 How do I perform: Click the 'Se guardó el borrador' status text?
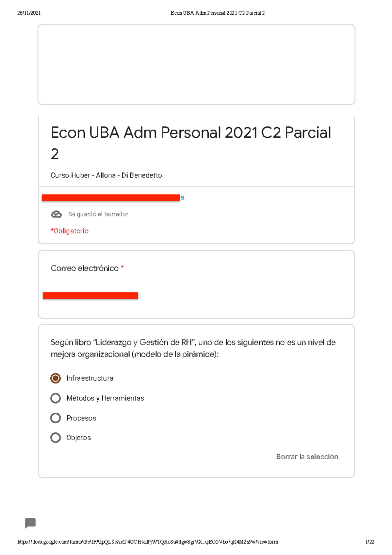(x=98, y=214)
